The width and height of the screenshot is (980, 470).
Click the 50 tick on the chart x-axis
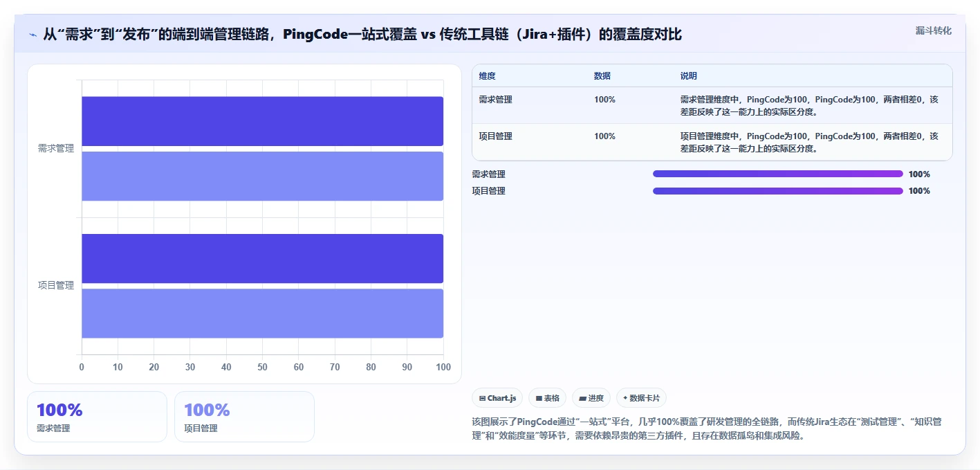click(262, 367)
